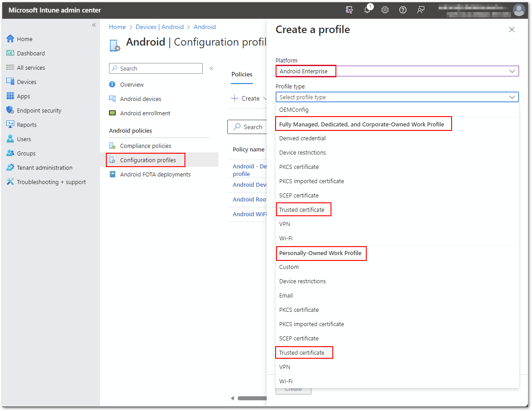Open Endpoint security in left navigation
This screenshot has height=411, width=532.
(39, 110)
